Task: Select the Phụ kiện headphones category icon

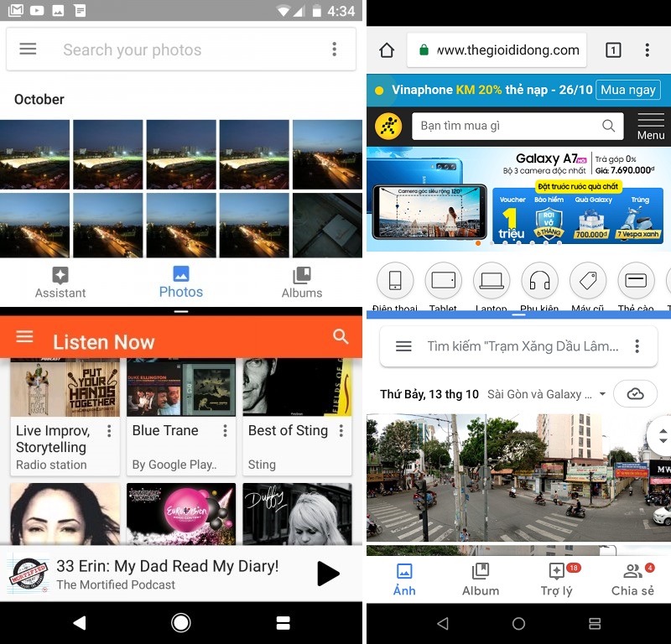Action: 539,281
